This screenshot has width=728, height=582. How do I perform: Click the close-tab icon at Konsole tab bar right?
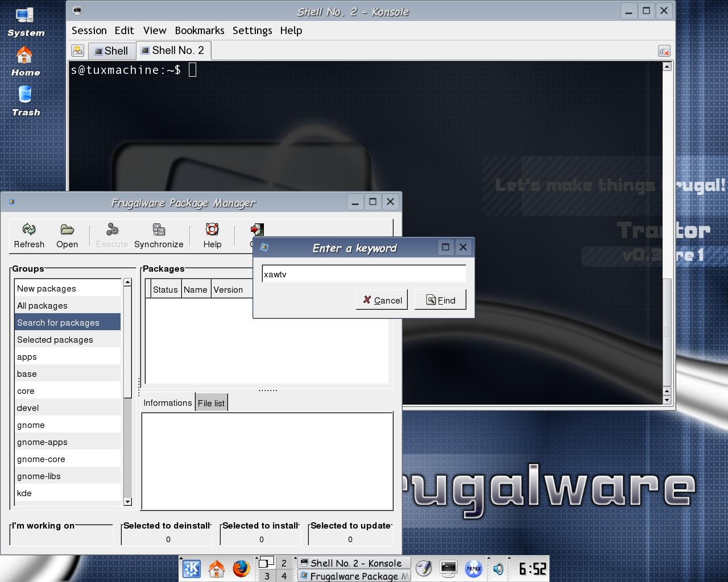664,51
